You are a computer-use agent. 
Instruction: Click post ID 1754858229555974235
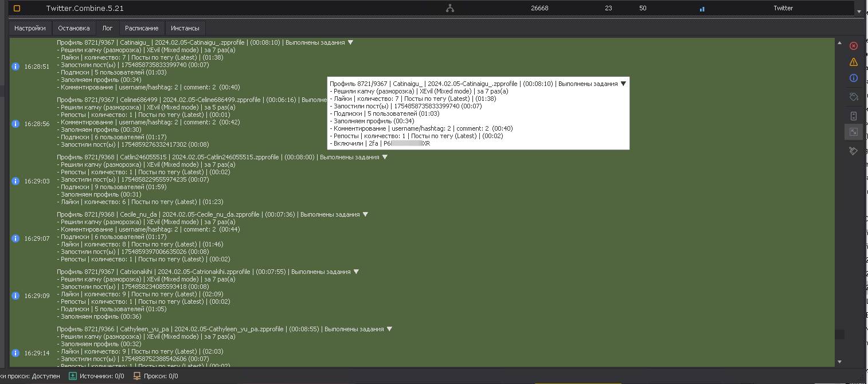tap(154, 179)
